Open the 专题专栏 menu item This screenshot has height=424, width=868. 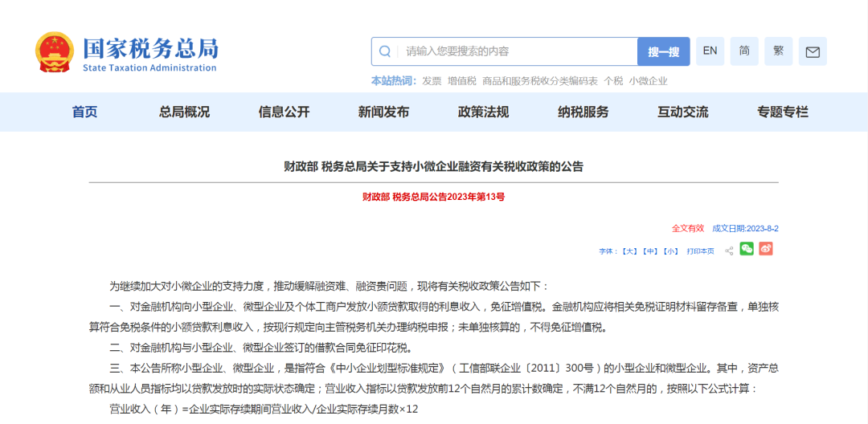tap(782, 112)
